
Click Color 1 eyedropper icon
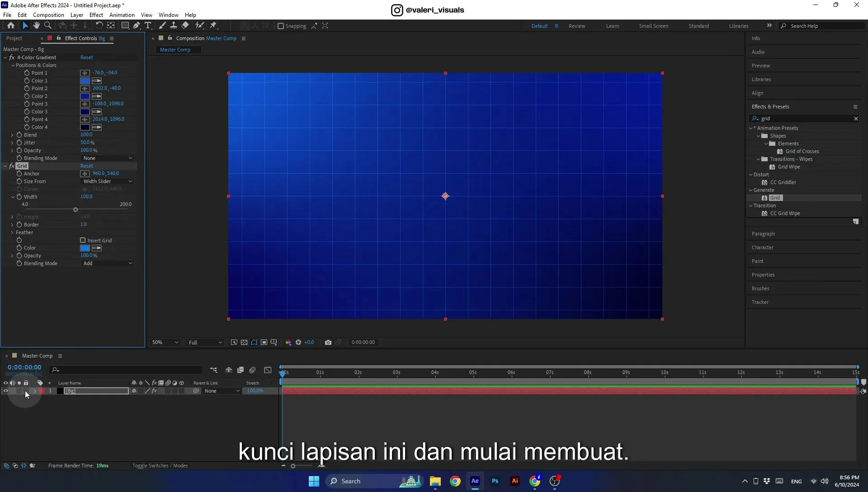pos(97,80)
